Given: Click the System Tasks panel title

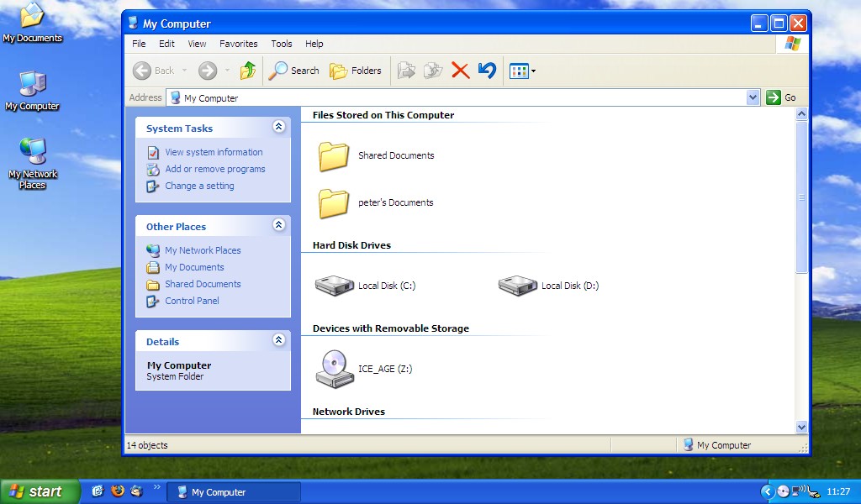Looking at the screenshot, I should (179, 129).
